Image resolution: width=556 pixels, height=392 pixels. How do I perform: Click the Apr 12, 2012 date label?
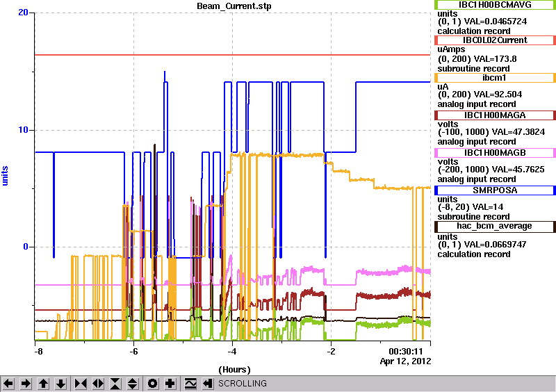pyautogui.click(x=405, y=361)
